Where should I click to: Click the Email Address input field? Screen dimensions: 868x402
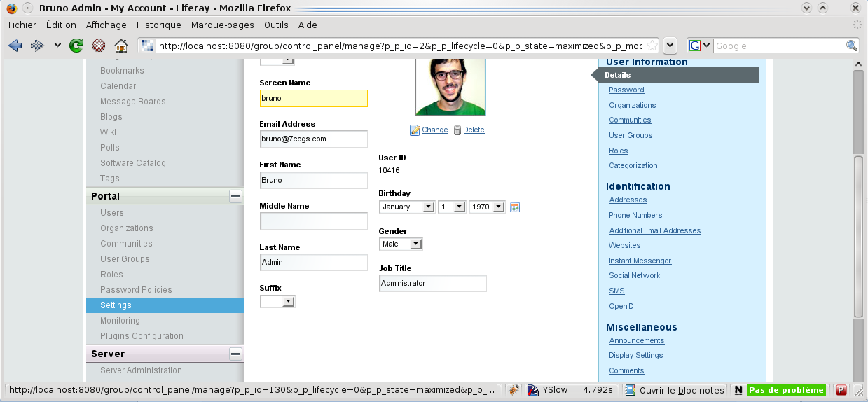point(314,139)
